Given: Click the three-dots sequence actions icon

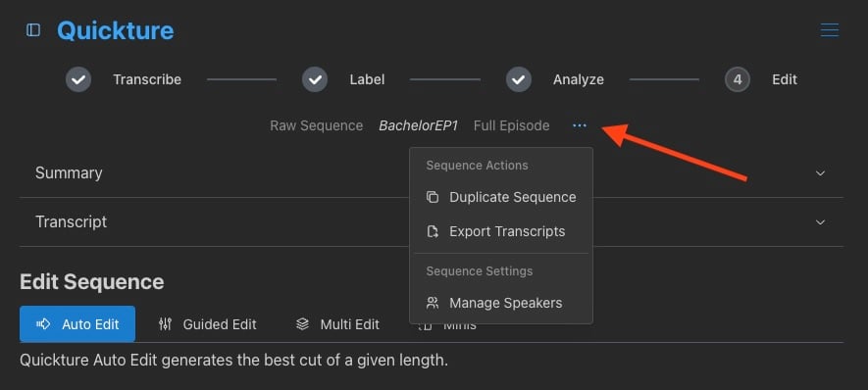Looking at the screenshot, I should 579,125.
